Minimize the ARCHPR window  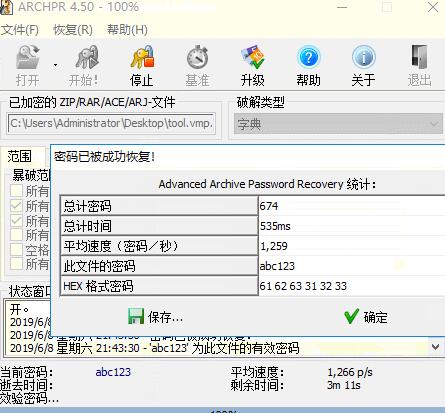(342, 7)
